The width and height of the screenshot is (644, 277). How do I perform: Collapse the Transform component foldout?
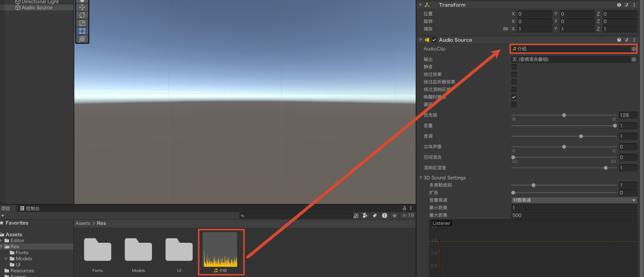421,5
